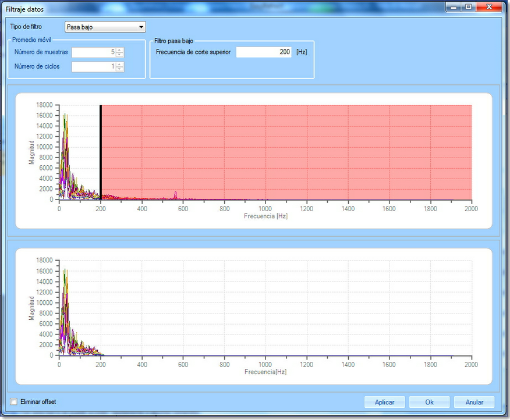Click the Aplicar button
Viewport: 510px width, 420px height.
pos(384,402)
